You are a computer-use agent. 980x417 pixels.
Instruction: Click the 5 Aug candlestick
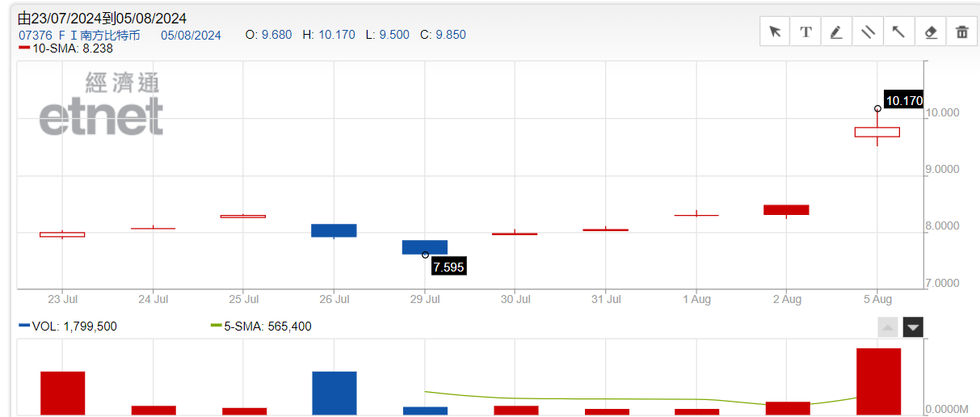click(877, 132)
